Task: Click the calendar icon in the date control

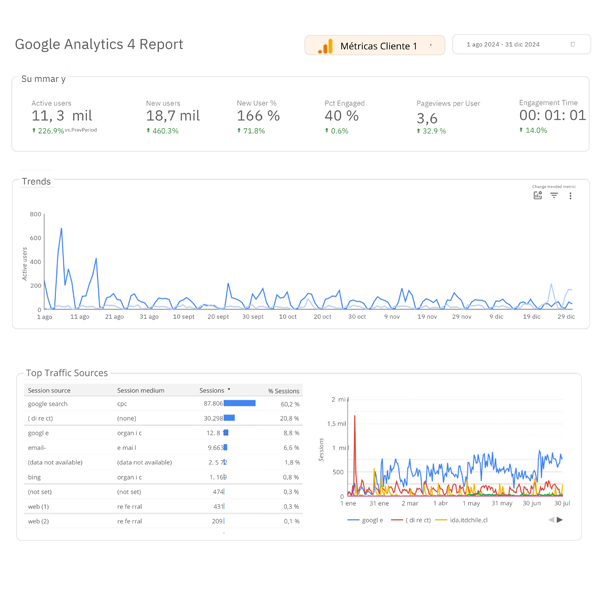Action: pyautogui.click(x=573, y=45)
